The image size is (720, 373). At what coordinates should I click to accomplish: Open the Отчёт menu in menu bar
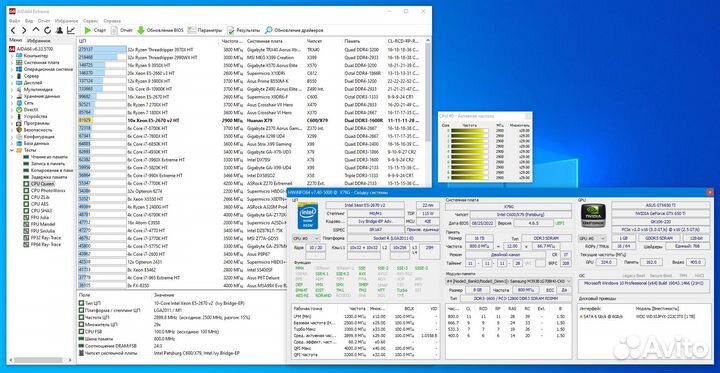point(44,21)
